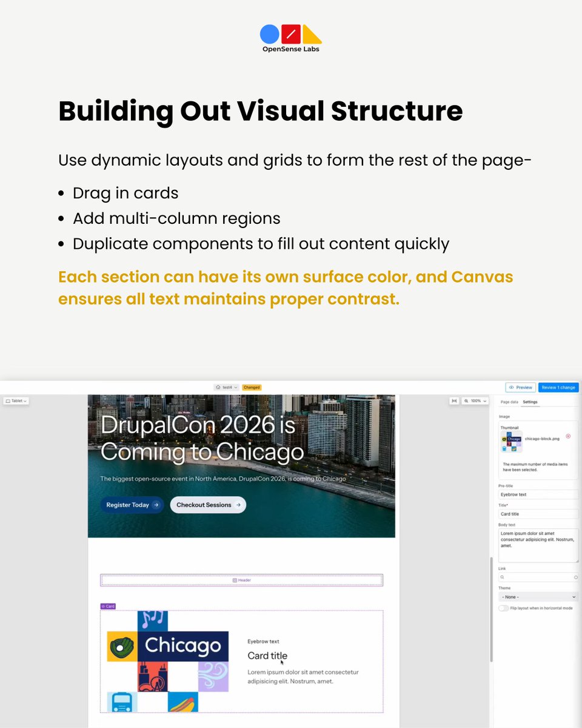582x728 pixels.
Task: Click the Preview button
Action: [520, 387]
